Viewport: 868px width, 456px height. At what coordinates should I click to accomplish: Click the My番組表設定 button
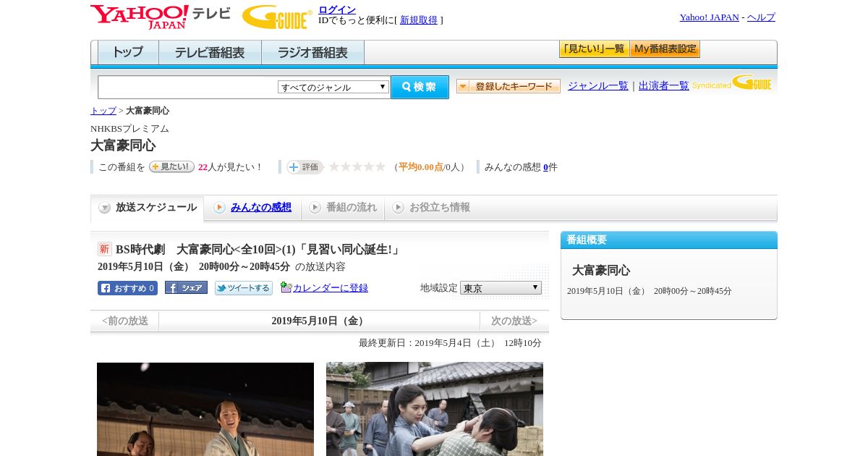[x=665, y=49]
